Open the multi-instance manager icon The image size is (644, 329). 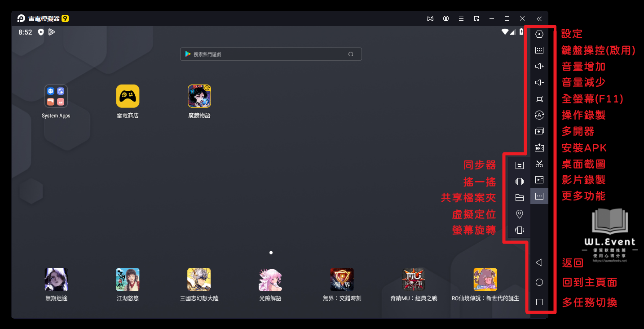[x=539, y=131]
